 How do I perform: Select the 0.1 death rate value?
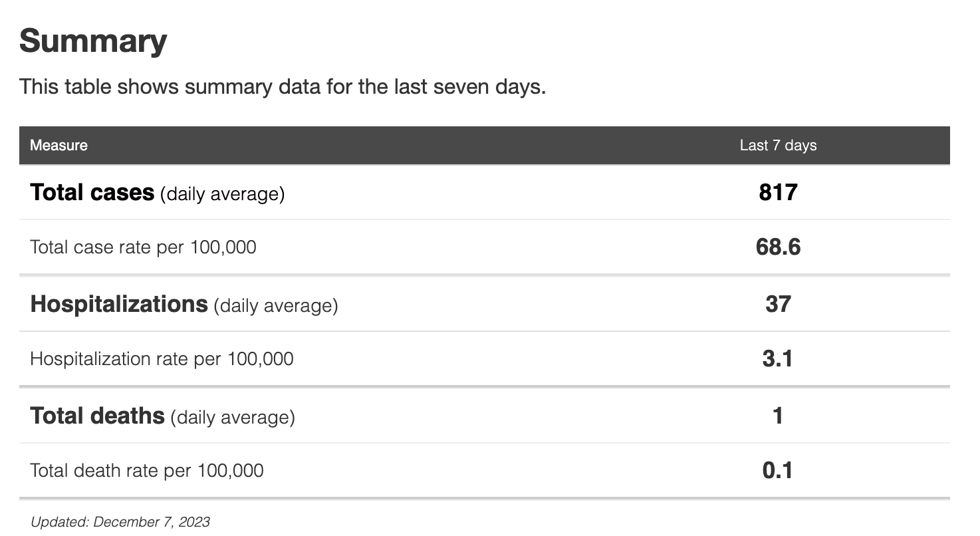778,471
